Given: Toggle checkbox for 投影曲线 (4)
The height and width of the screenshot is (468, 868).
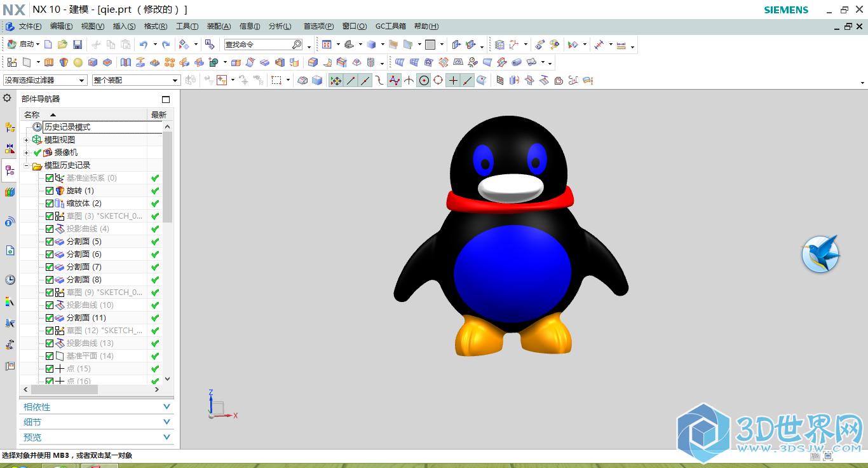Looking at the screenshot, I should (x=50, y=229).
